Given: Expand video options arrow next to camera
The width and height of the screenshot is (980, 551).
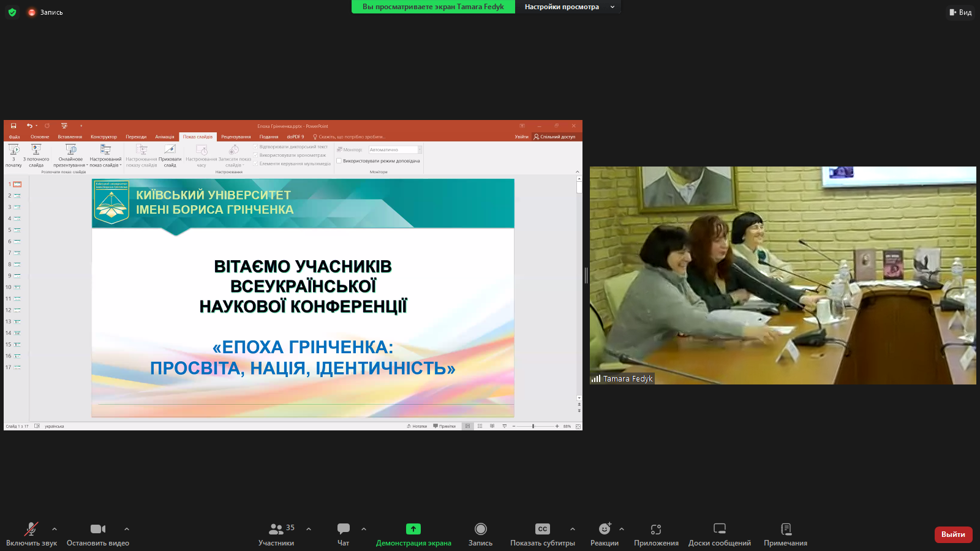Looking at the screenshot, I should point(127,529).
